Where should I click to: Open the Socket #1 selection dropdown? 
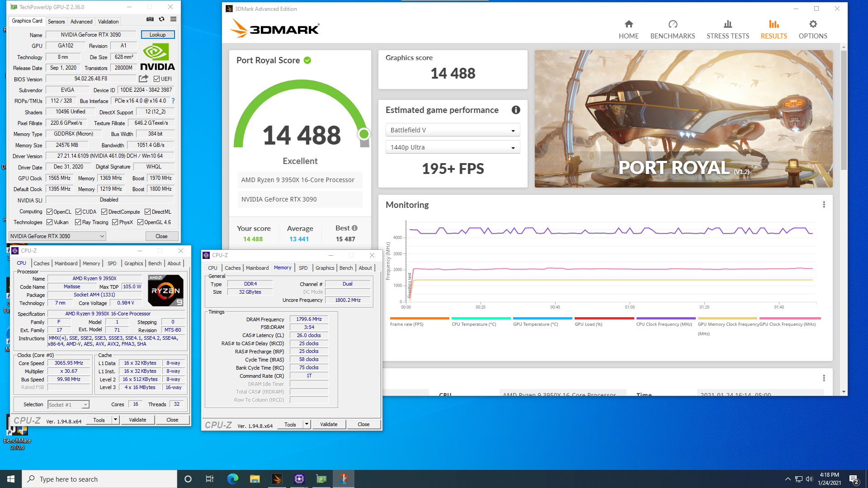[x=68, y=405]
